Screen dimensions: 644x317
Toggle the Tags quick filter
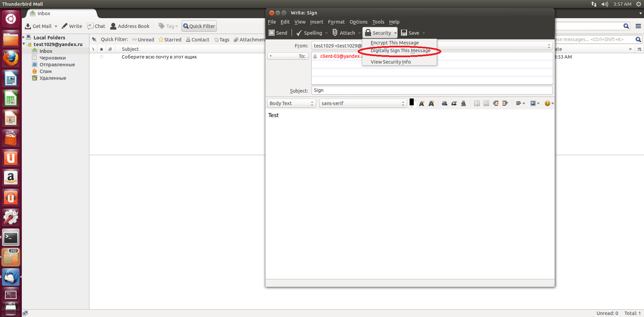point(222,39)
